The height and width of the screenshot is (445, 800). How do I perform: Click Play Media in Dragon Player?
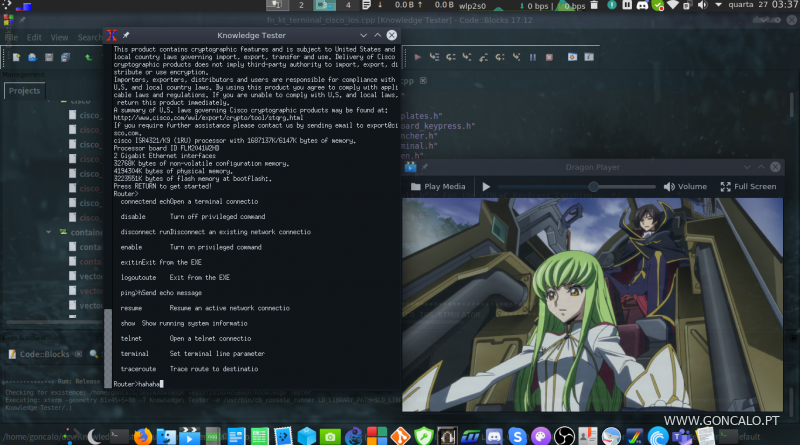[x=438, y=186]
